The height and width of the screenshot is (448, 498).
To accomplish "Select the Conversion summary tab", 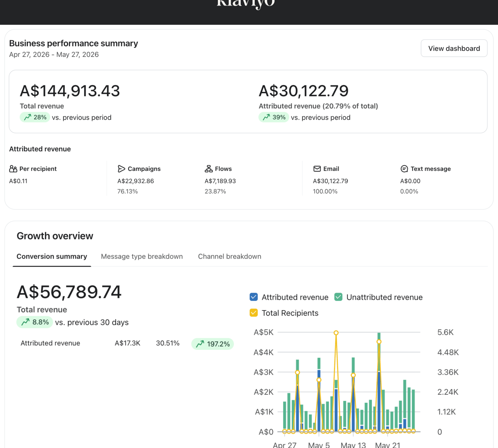I will click(52, 257).
